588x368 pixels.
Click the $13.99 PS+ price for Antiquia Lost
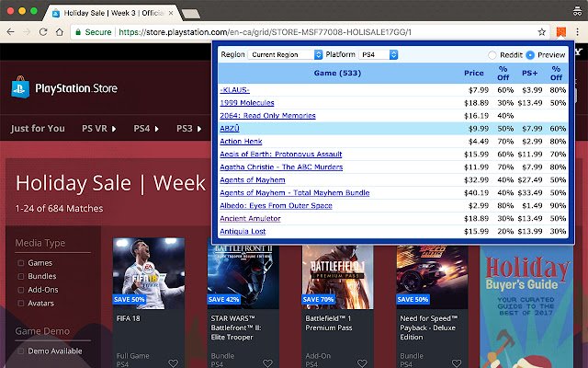click(x=530, y=231)
